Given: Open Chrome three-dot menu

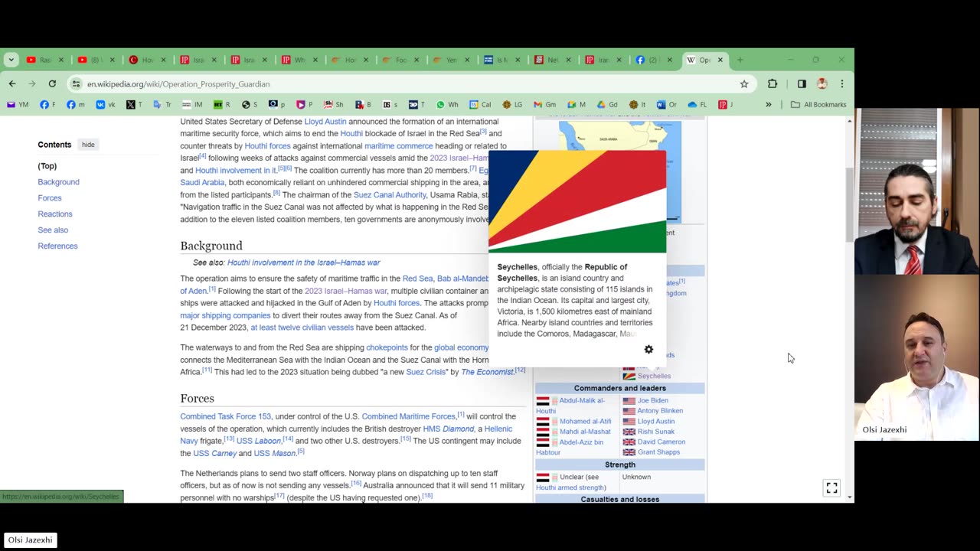Looking at the screenshot, I should click(x=841, y=84).
